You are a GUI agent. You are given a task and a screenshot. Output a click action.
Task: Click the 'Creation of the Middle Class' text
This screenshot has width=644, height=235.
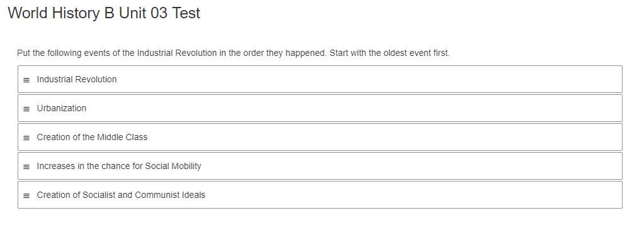point(92,137)
